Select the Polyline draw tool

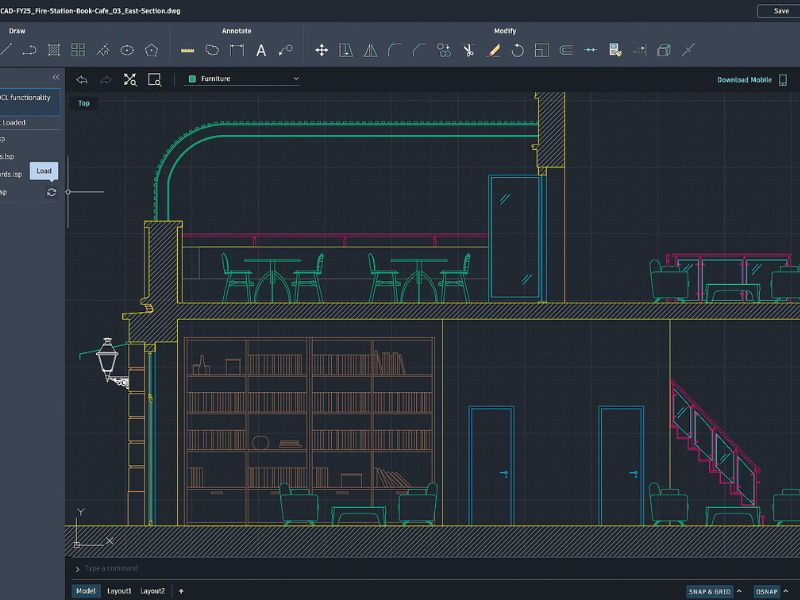coord(29,49)
